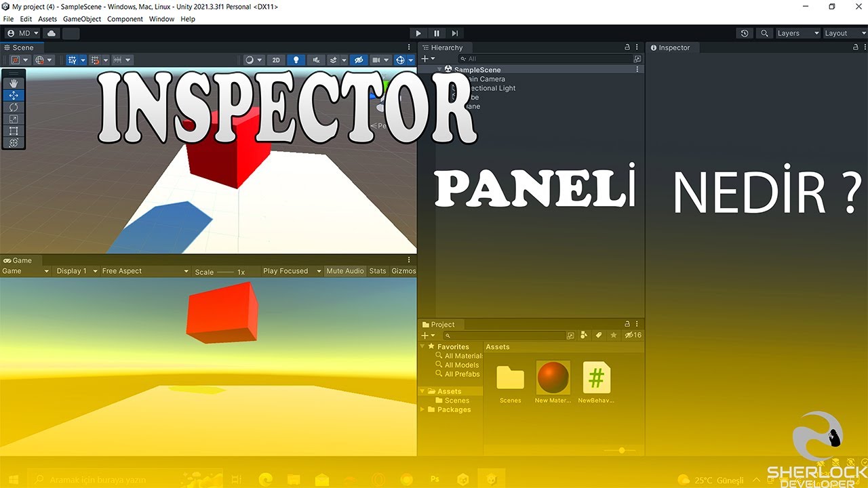This screenshot has width=868, height=488.
Task: Open the MD account dropdown
Action: [x=22, y=33]
